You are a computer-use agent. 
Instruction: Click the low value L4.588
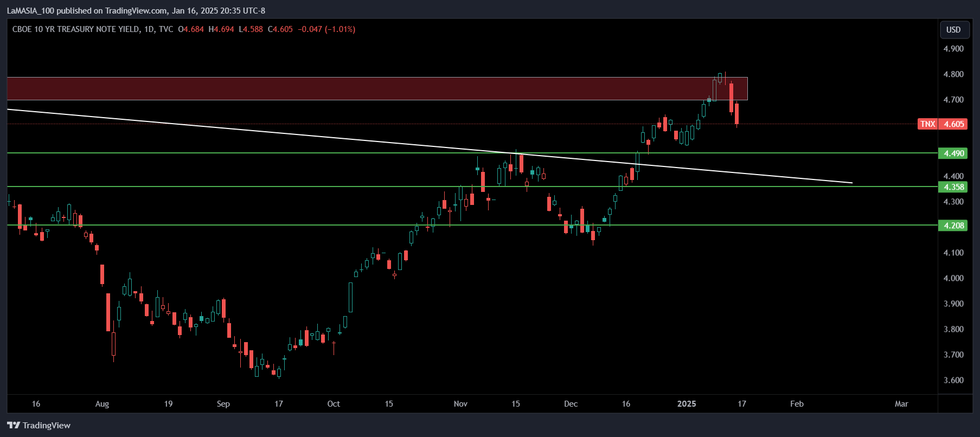coord(251,29)
